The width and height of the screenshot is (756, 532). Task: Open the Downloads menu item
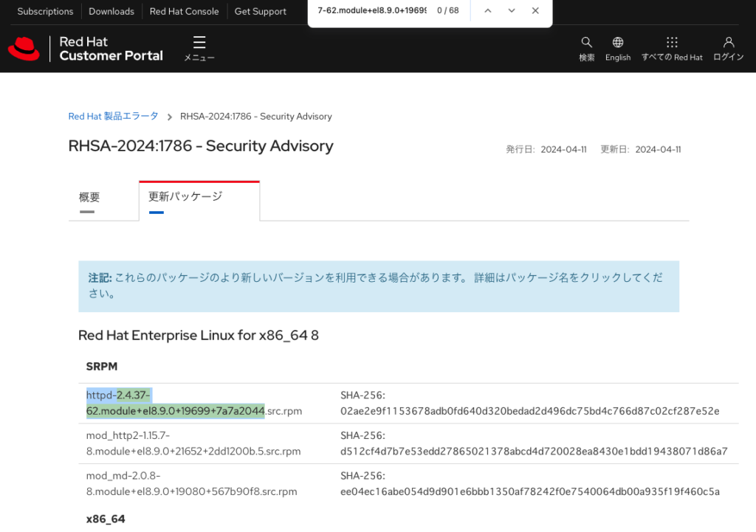point(111,11)
